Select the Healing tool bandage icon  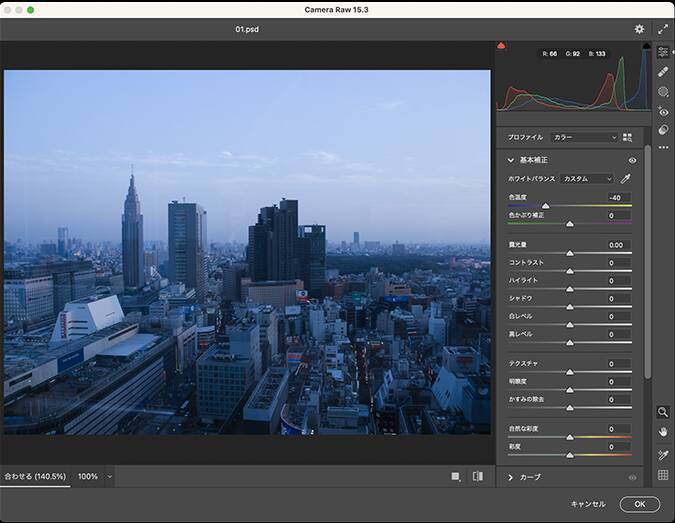[663, 72]
